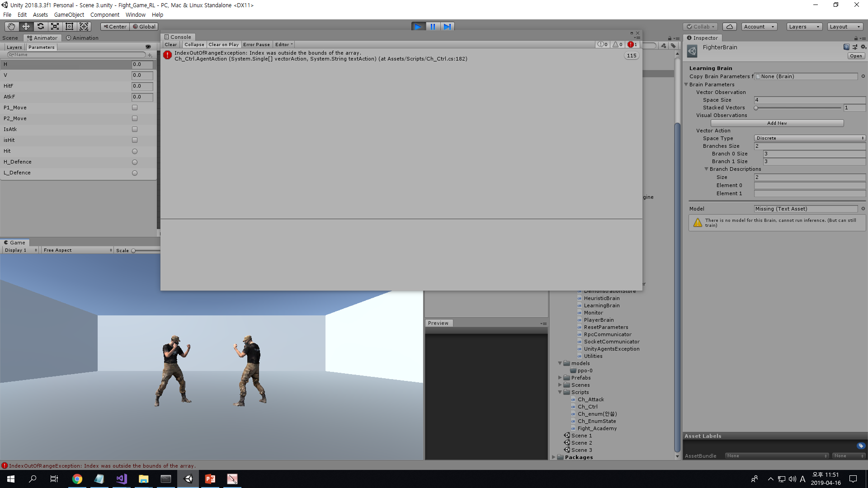The width and height of the screenshot is (868, 488).
Task: Clear the Console messages
Action: (x=170, y=44)
